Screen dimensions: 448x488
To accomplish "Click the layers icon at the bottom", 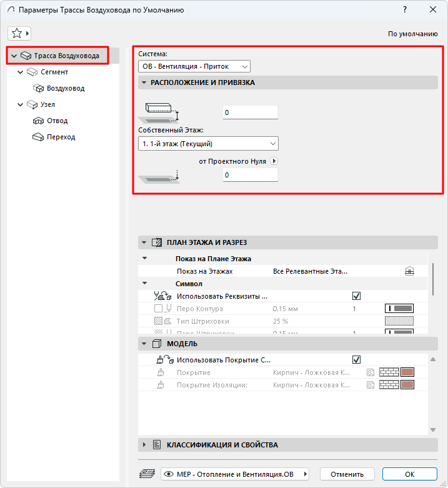I will [x=147, y=474].
